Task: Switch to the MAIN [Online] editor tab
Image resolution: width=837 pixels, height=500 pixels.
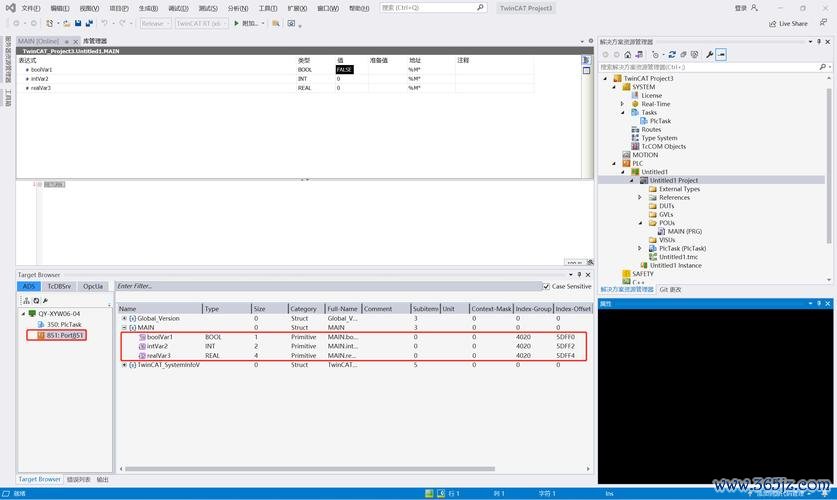Action: pos(38,41)
